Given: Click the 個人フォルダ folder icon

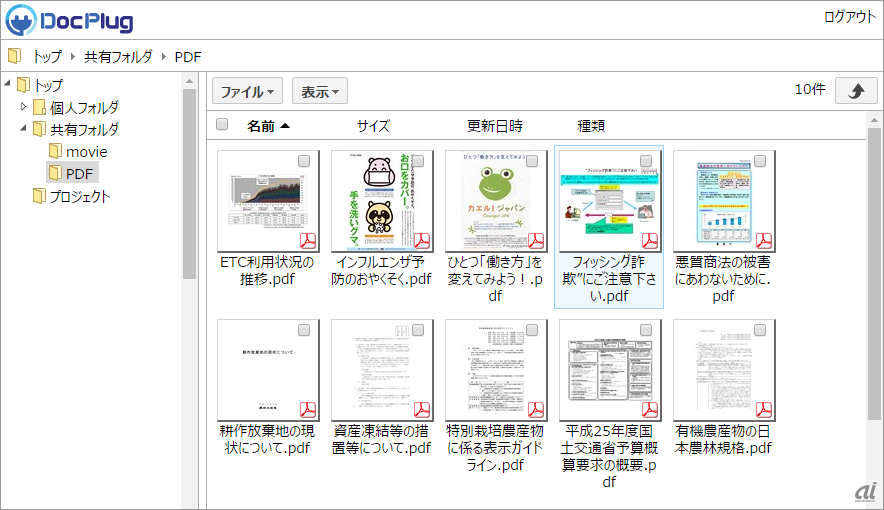Looking at the screenshot, I should pos(39,107).
